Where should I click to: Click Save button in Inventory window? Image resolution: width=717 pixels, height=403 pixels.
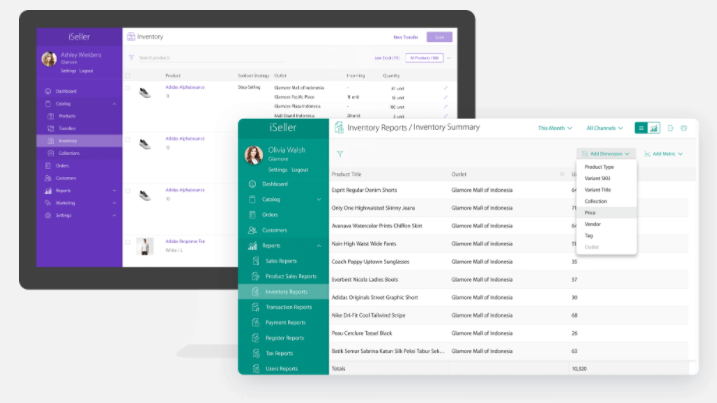(439, 37)
